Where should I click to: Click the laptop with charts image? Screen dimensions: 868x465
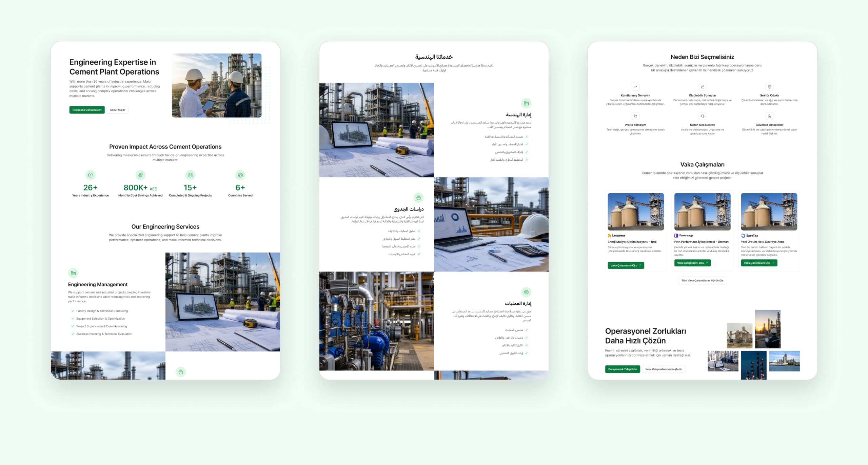(491, 224)
